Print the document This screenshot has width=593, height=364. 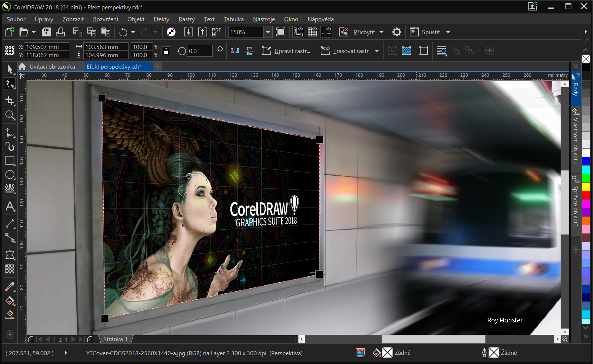pos(60,32)
